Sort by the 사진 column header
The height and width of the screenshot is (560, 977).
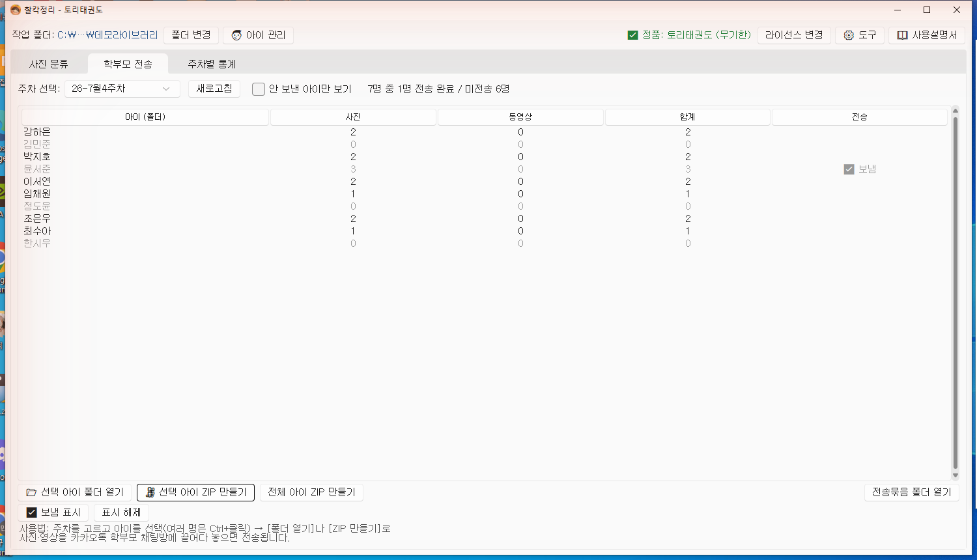pos(353,117)
